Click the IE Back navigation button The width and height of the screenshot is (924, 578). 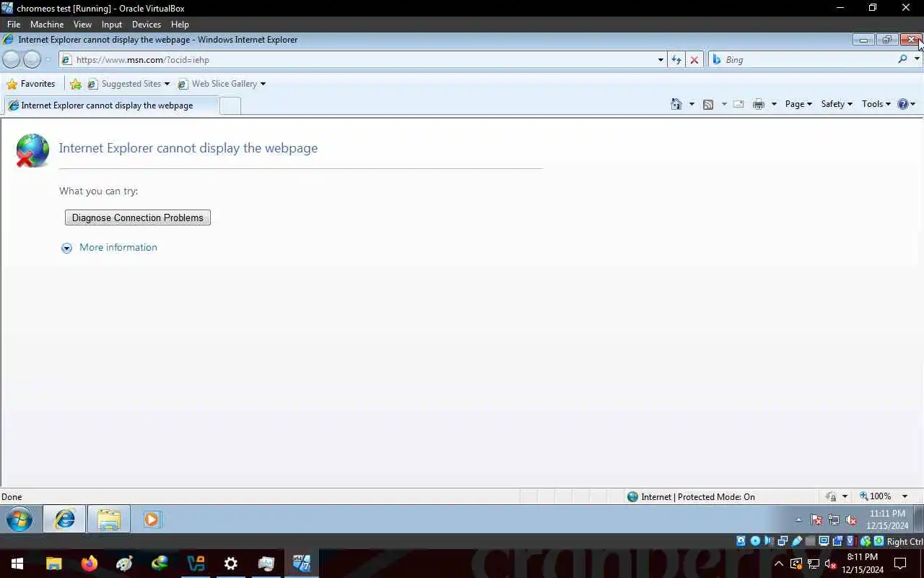(12, 60)
